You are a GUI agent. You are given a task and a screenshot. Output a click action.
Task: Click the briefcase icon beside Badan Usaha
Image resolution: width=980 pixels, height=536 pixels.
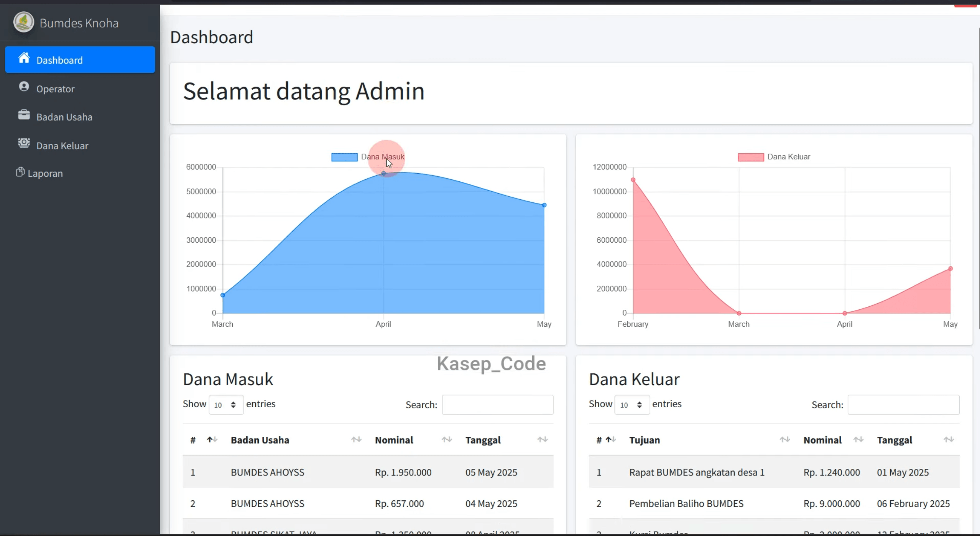(24, 115)
